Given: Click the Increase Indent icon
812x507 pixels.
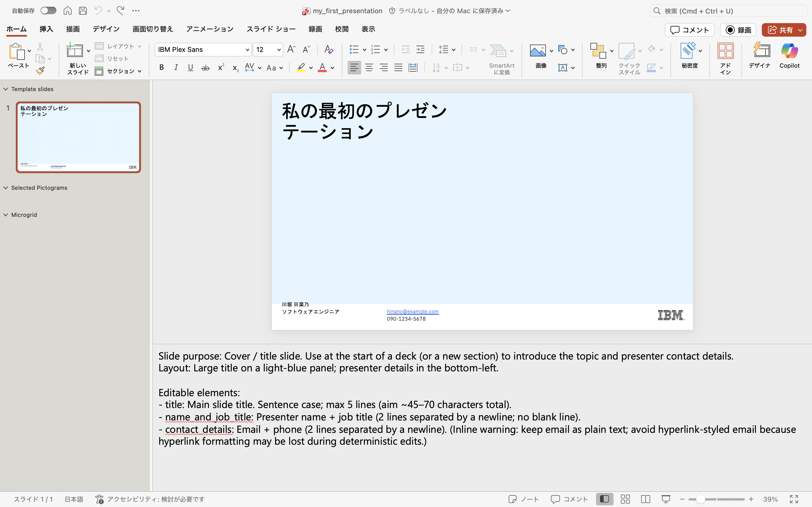Looking at the screenshot, I should [420, 50].
